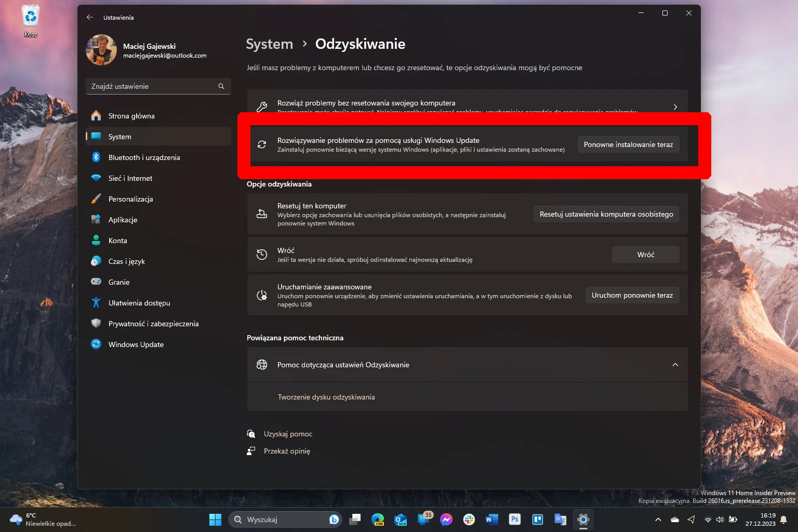Click the Bing icon in taskbar search

tap(334, 520)
